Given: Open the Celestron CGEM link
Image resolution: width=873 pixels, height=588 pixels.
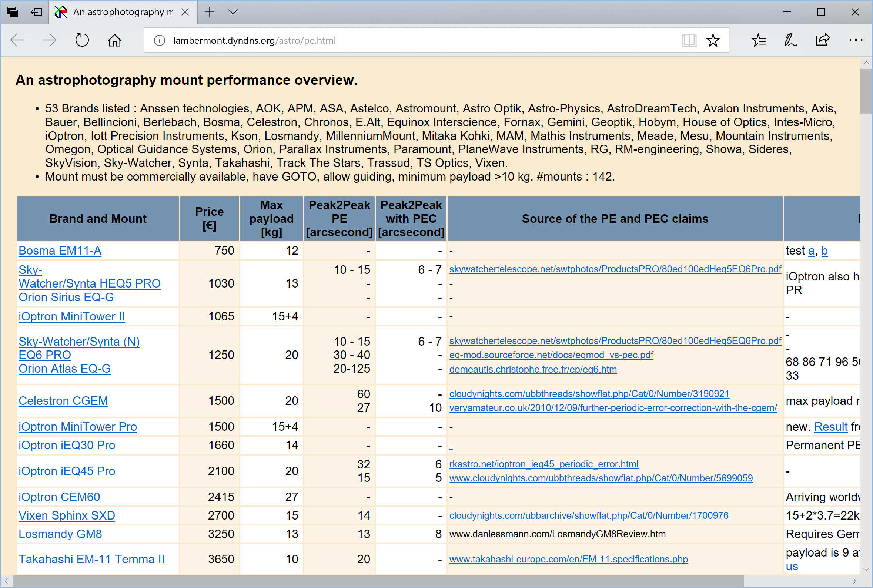Looking at the screenshot, I should pos(63,401).
